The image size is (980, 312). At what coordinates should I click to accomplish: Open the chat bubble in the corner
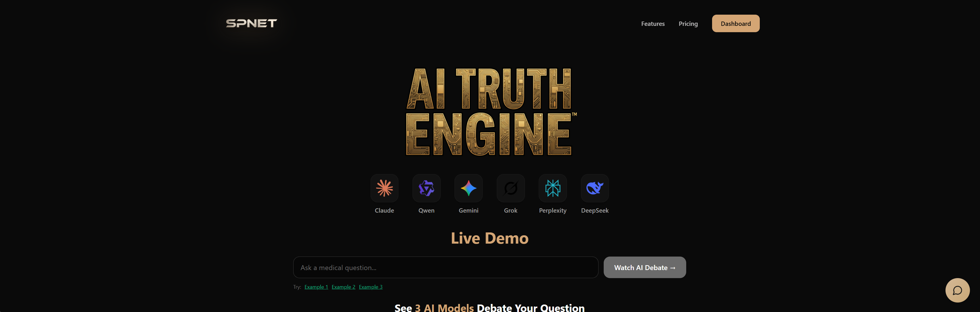click(958, 290)
